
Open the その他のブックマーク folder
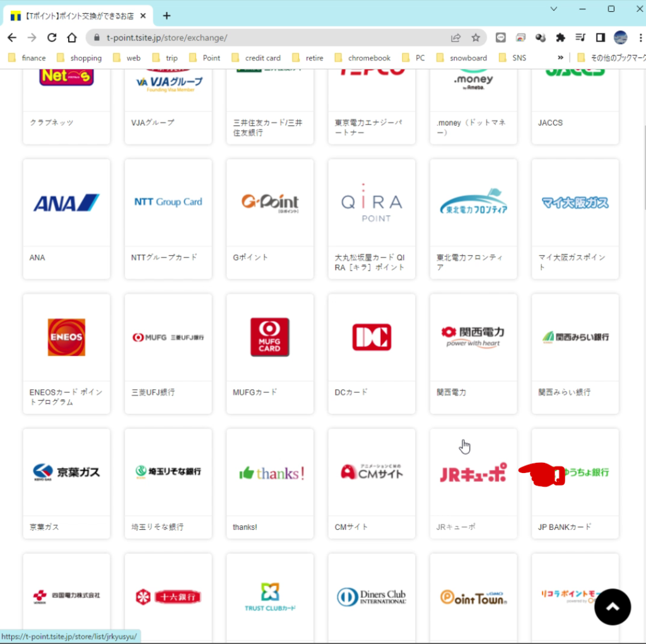click(611, 58)
